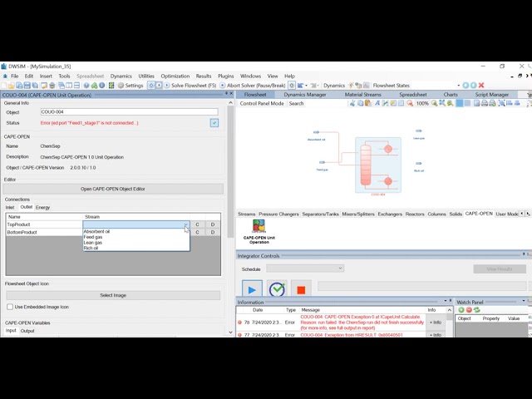
Task: Select the COUO-004 column on flowsheet
Action: tap(378, 165)
